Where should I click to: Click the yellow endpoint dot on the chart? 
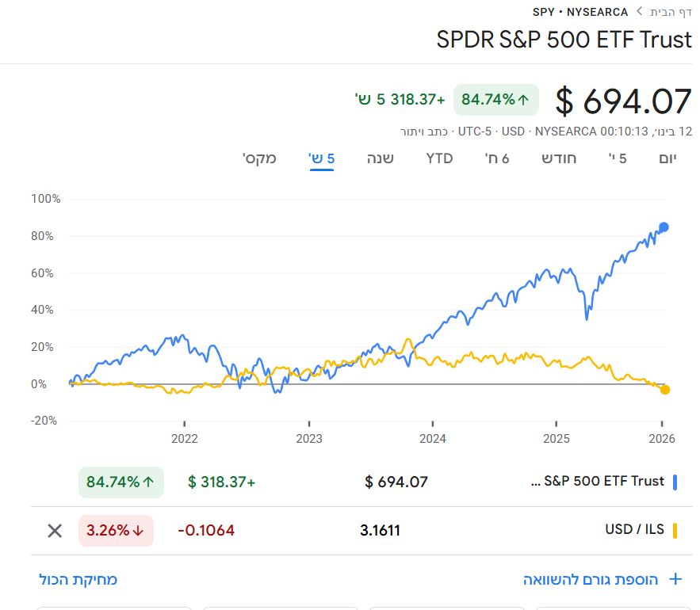point(665,389)
